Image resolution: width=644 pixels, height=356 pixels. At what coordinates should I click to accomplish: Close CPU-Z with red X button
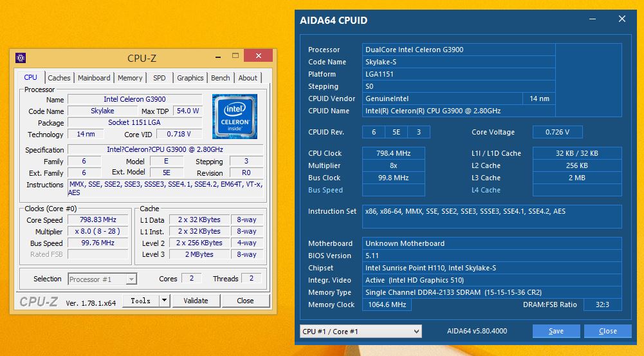click(259, 55)
